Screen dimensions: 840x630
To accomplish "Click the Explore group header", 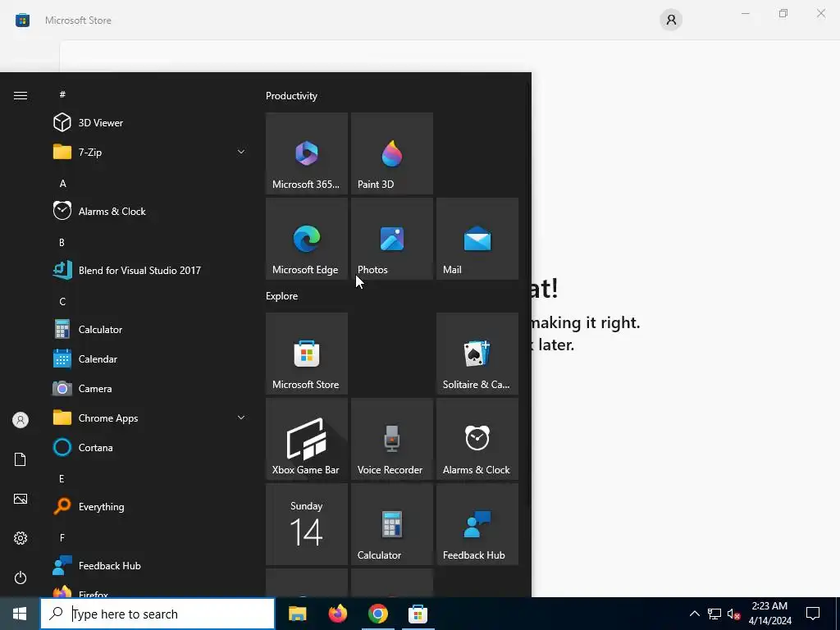I will (x=282, y=295).
